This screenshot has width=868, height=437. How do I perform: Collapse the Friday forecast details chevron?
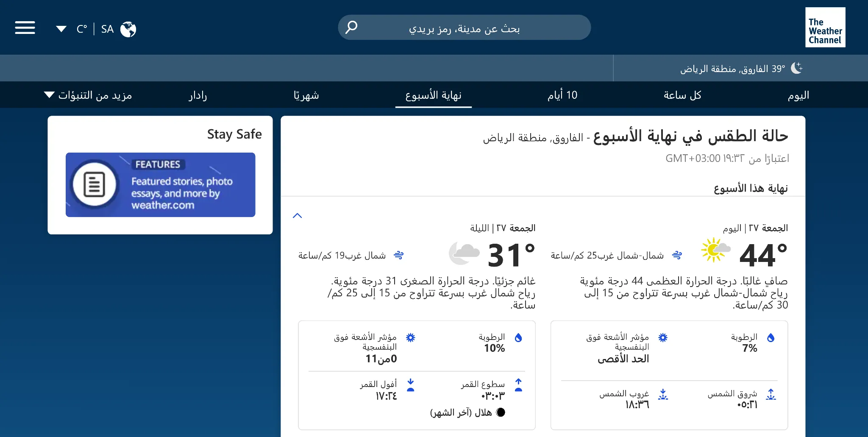coord(298,216)
